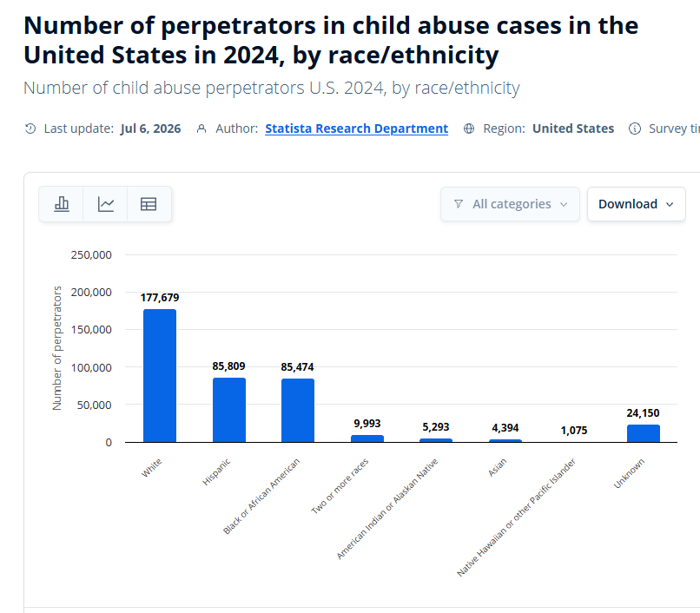Open the All categories dropdown

pos(510,204)
